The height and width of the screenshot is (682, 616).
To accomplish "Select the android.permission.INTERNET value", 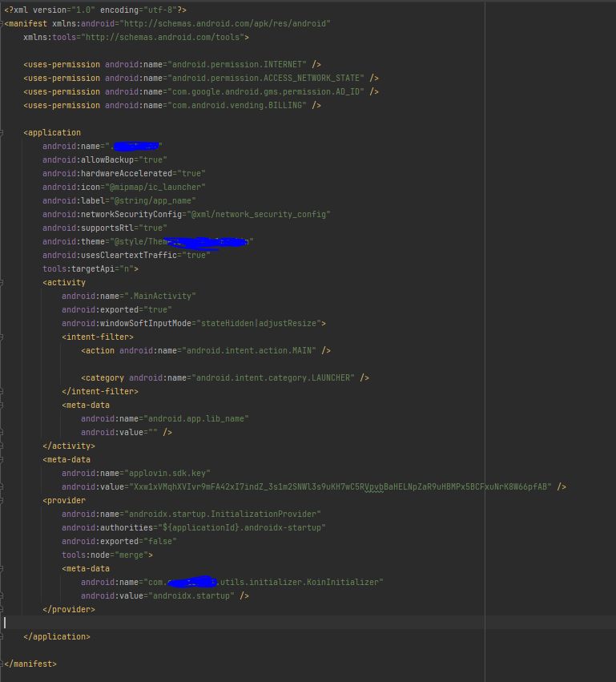I will point(239,64).
